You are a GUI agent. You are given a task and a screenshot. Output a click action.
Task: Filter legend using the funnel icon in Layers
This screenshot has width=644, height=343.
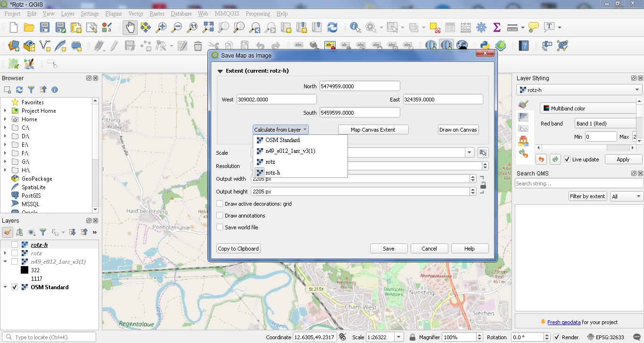click(x=43, y=232)
